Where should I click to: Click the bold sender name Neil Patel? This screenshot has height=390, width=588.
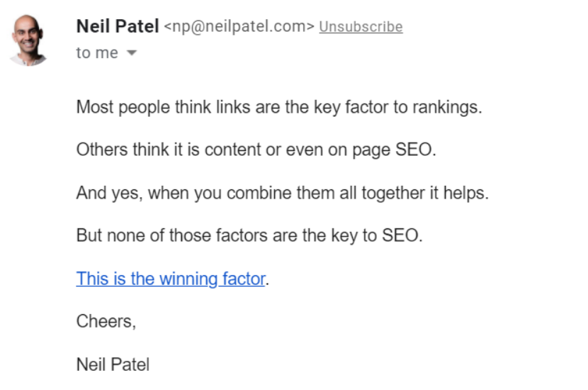118,27
